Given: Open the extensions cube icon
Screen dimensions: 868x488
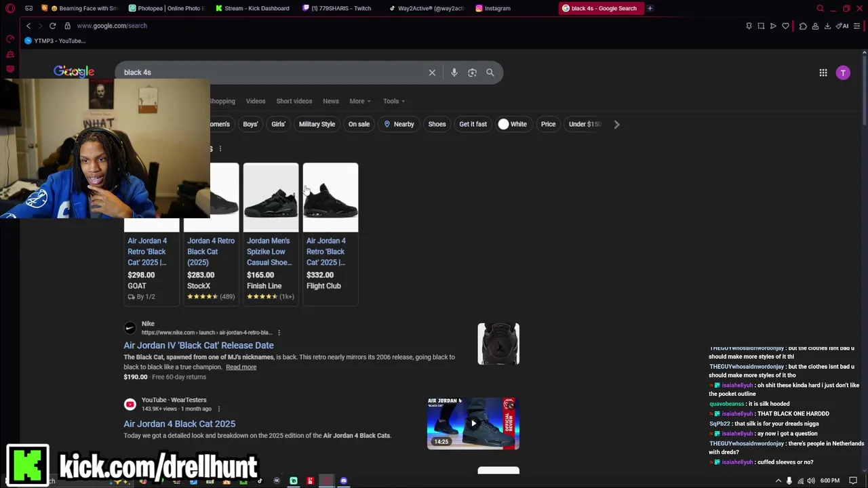Looking at the screenshot, I should (x=803, y=26).
